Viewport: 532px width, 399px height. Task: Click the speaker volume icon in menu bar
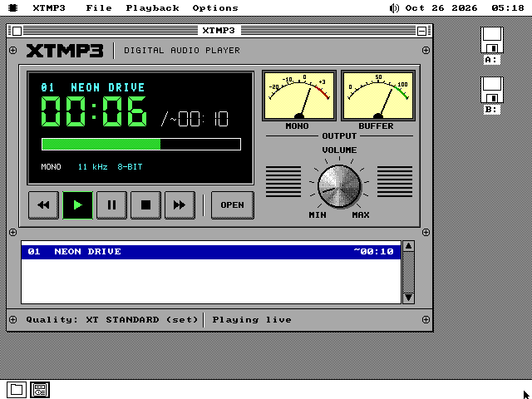click(394, 7)
